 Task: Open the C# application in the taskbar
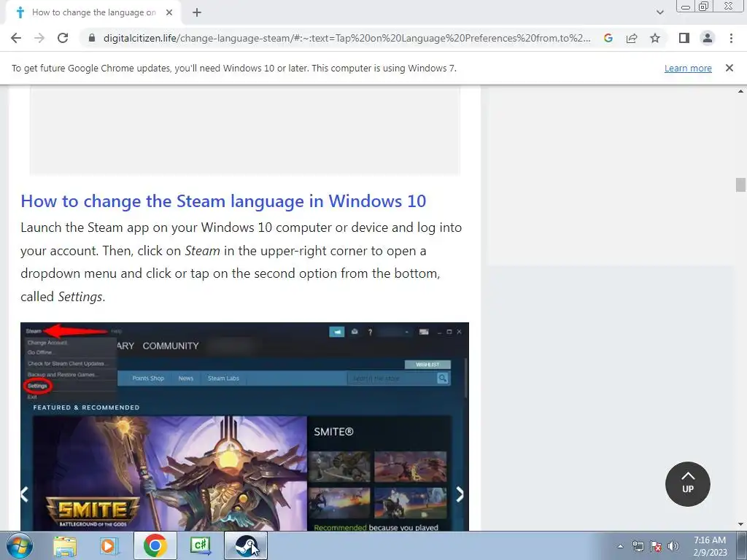pyautogui.click(x=201, y=546)
